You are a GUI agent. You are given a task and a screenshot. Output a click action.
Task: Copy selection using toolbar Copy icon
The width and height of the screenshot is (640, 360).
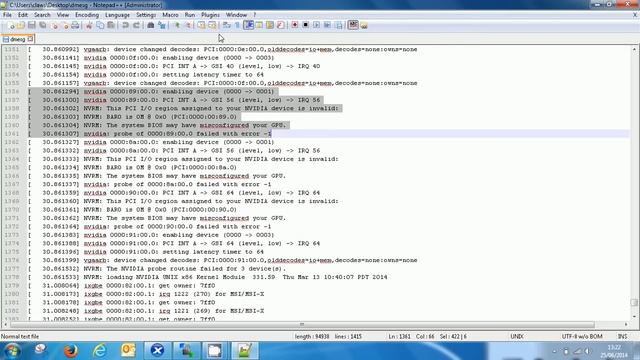tap(100, 25)
